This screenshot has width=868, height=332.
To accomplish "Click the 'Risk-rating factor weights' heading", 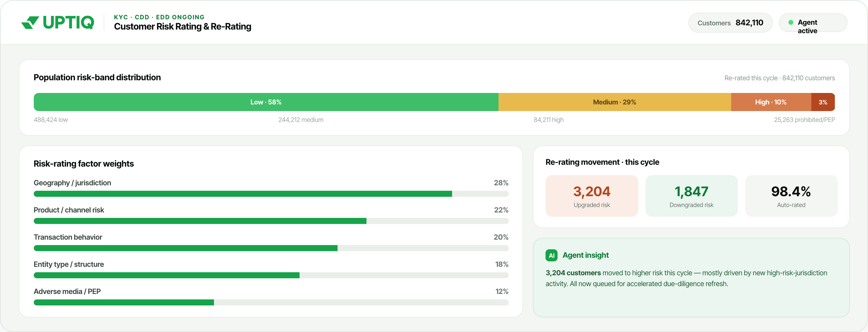I will click(x=83, y=164).
